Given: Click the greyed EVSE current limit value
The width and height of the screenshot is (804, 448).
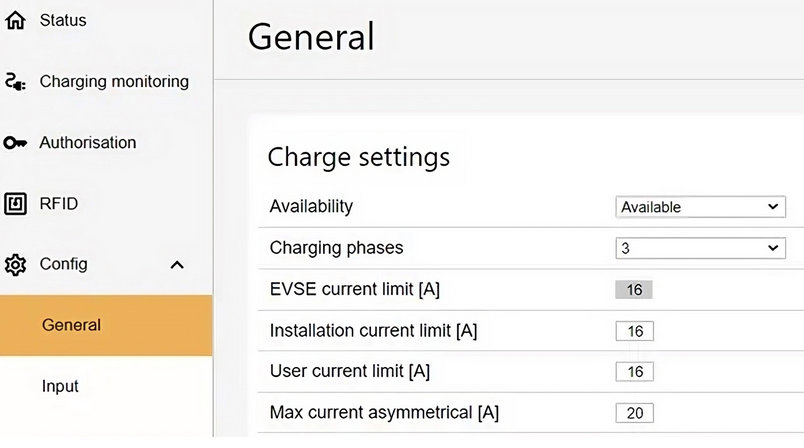Looking at the screenshot, I should [x=634, y=290].
